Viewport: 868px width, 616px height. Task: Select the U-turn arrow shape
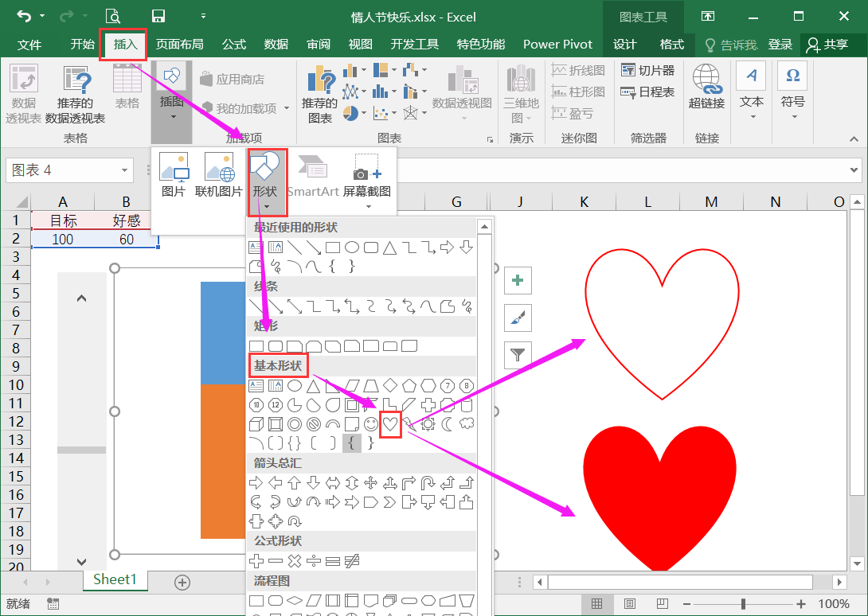[428, 482]
